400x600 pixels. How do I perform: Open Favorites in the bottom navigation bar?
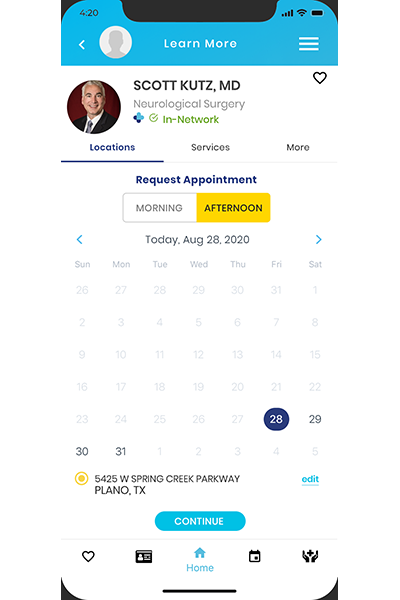88,556
